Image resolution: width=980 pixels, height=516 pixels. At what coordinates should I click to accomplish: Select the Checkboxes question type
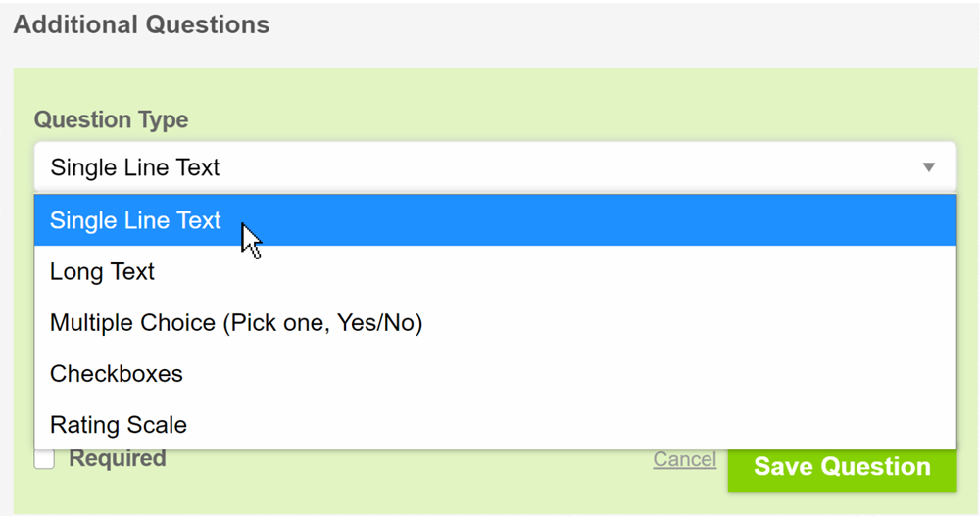(x=117, y=374)
